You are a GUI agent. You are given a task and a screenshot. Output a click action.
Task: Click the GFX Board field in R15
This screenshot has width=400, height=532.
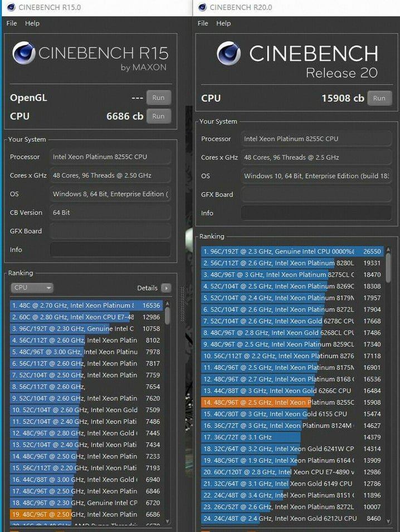pyautogui.click(x=110, y=231)
